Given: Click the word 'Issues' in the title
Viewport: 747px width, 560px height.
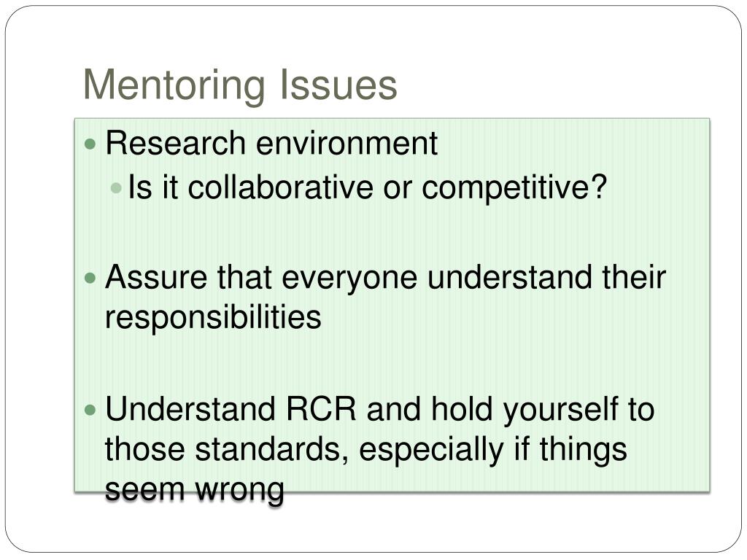Looking at the screenshot, I should click(338, 85).
